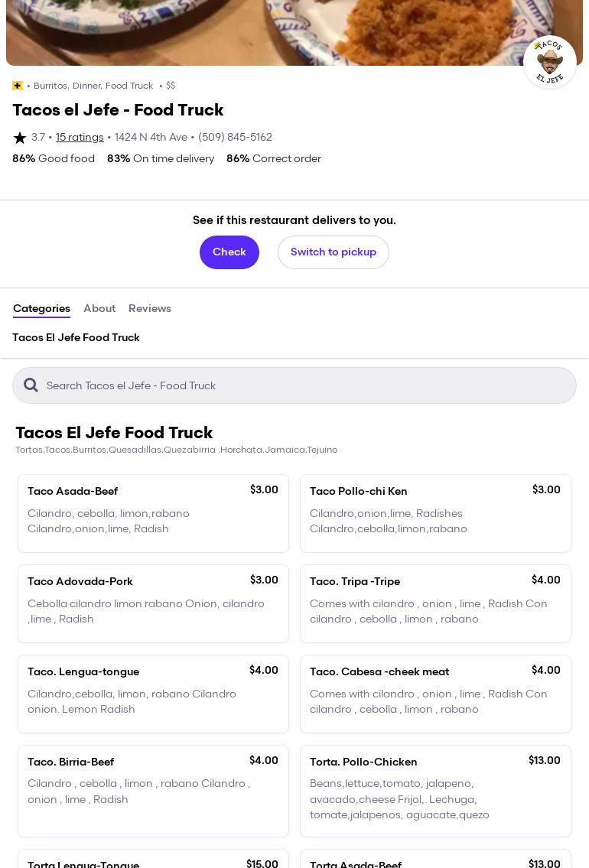Focus the Search Tacos el Jefe field
Image resolution: width=589 pixels, height=868 pixels.
[x=306, y=385]
